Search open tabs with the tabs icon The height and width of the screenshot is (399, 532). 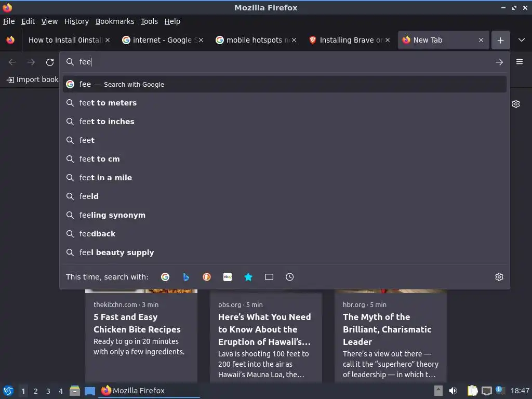coord(269,277)
